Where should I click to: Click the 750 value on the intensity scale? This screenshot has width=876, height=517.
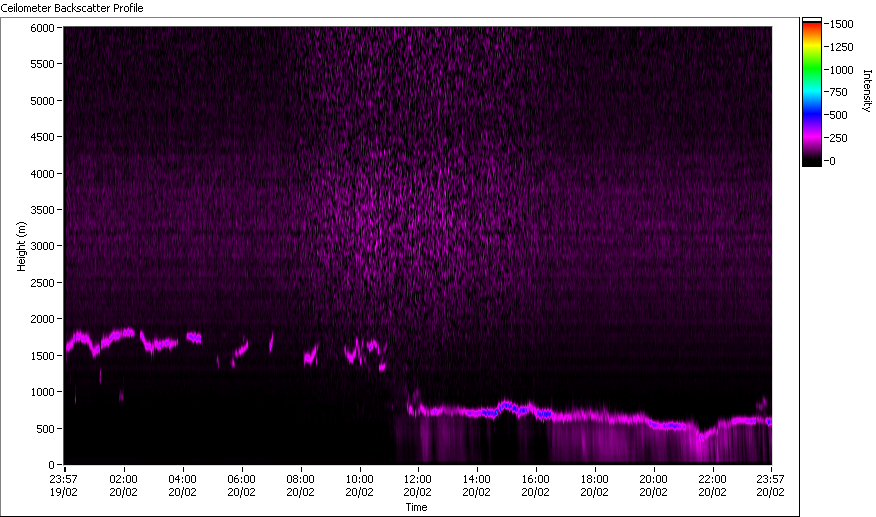[x=839, y=92]
